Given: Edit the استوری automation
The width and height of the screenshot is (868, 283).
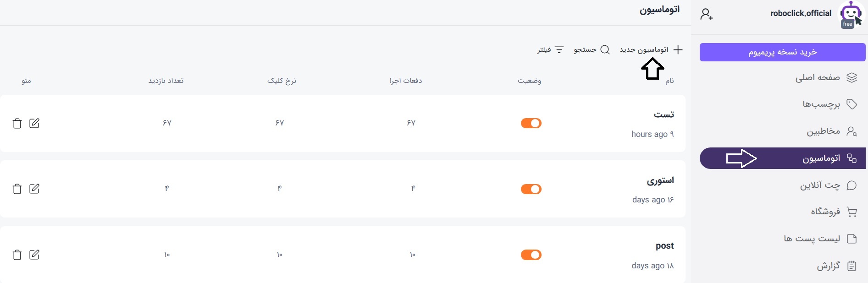Looking at the screenshot, I should point(34,189).
